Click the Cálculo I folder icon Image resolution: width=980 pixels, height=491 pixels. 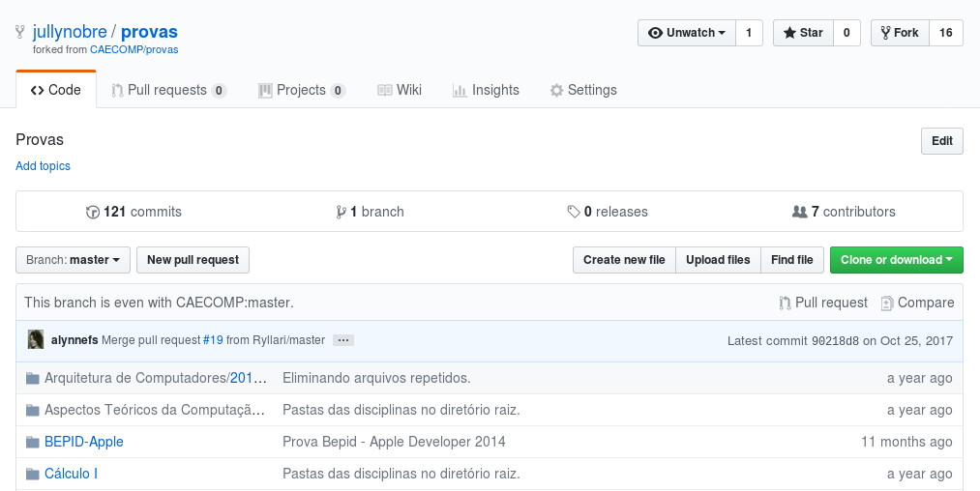tap(33, 475)
